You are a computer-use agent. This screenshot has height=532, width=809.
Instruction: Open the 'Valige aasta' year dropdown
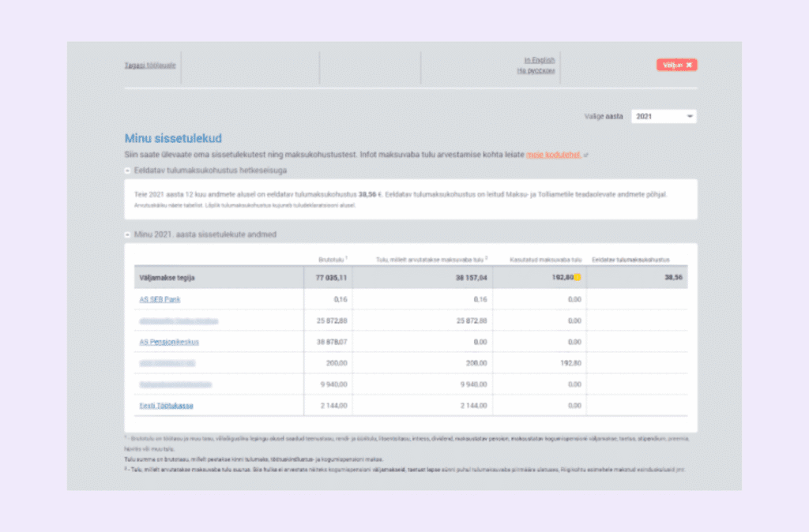[x=664, y=117]
